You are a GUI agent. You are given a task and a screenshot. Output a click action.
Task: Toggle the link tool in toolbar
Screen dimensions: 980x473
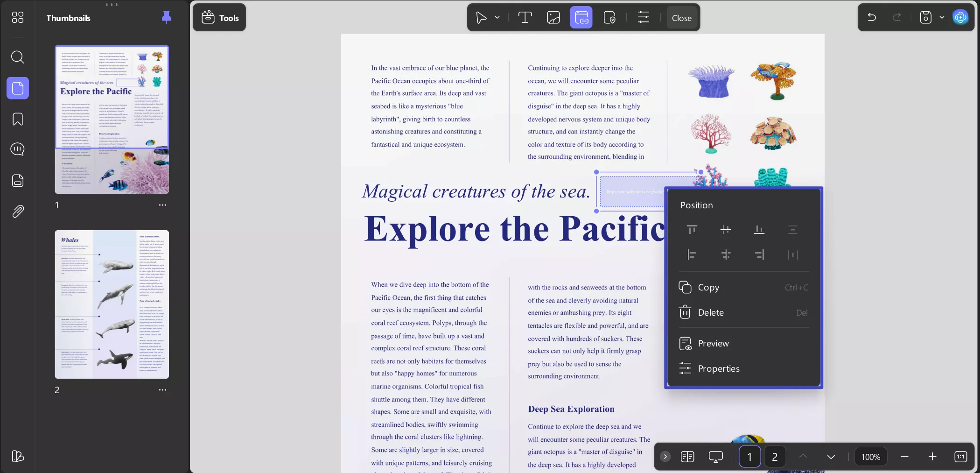[581, 18]
